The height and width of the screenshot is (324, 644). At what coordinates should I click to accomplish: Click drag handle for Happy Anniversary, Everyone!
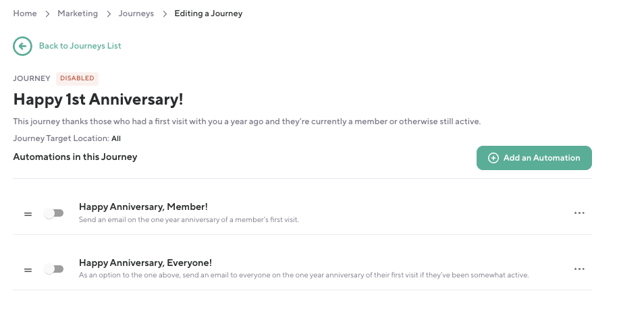coord(28,269)
